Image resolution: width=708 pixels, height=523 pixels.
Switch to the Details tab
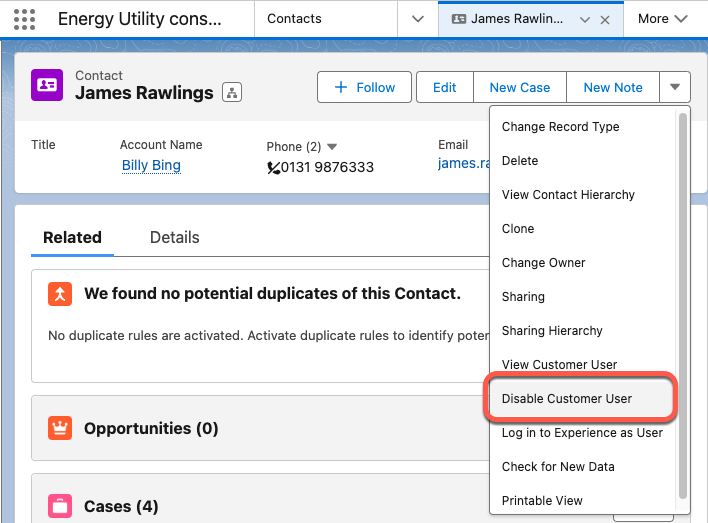(x=175, y=238)
